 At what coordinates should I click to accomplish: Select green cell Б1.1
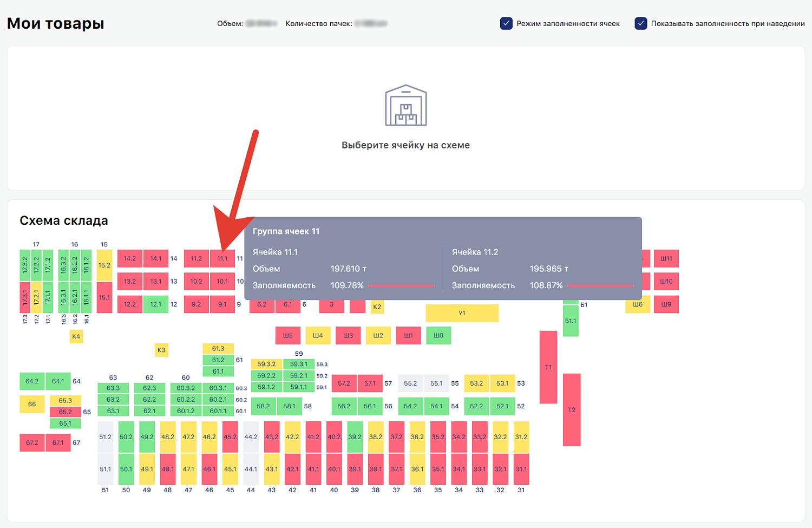point(571,321)
